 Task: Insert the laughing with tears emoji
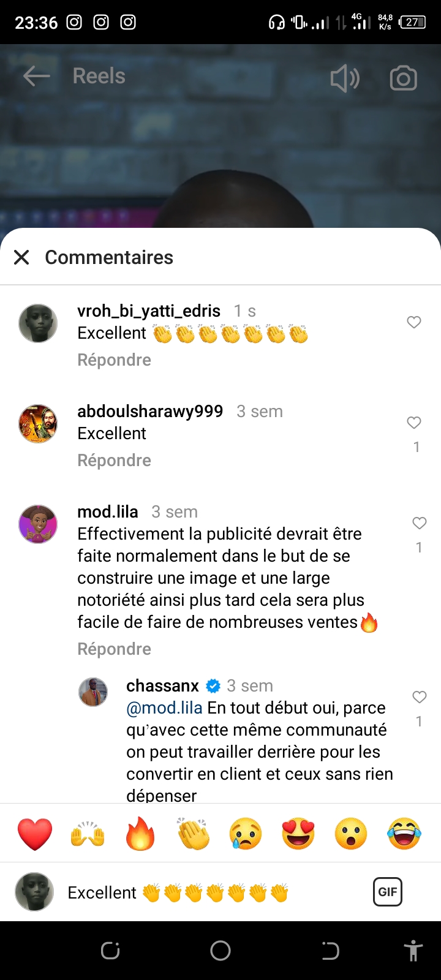pyautogui.click(x=404, y=834)
